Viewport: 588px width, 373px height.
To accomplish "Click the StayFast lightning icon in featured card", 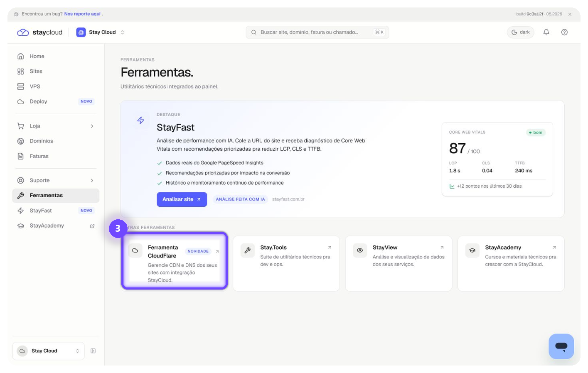I will click(x=141, y=120).
